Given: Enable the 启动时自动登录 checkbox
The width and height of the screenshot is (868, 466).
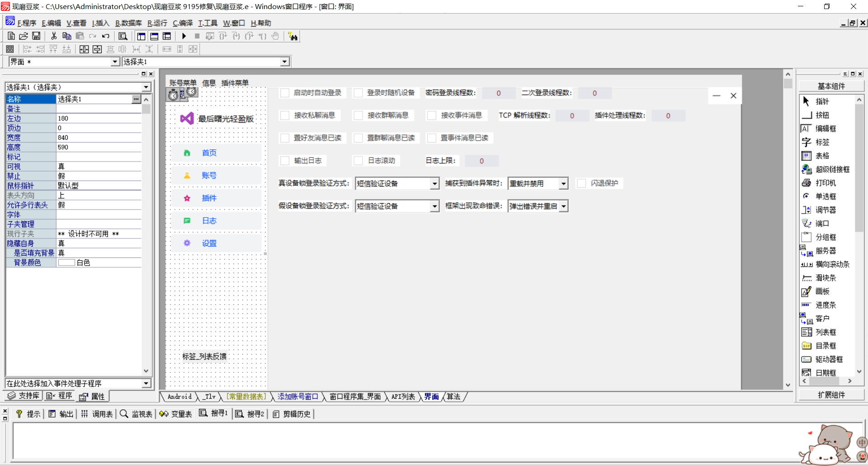Looking at the screenshot, I should point(285,93).
